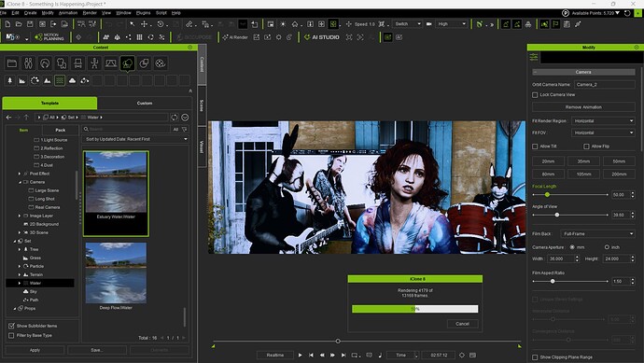Switch to the Pack tab
This screenshot has width=644, height=363.
[x=61, y=130]
